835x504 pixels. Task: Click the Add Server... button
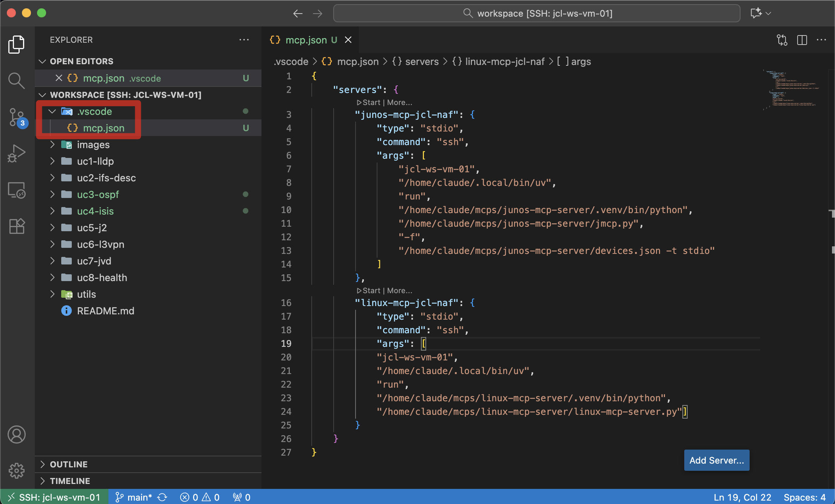point(716,460)
